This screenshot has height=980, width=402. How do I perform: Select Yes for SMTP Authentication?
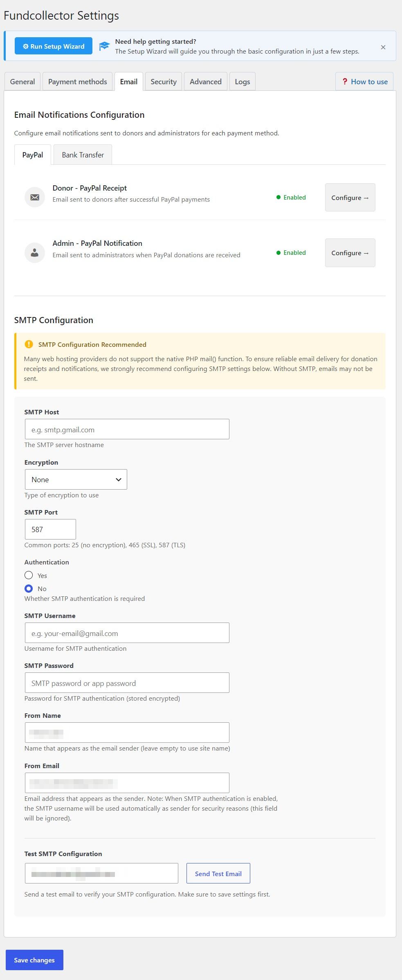pyautogui.click(x=29, y=575)
